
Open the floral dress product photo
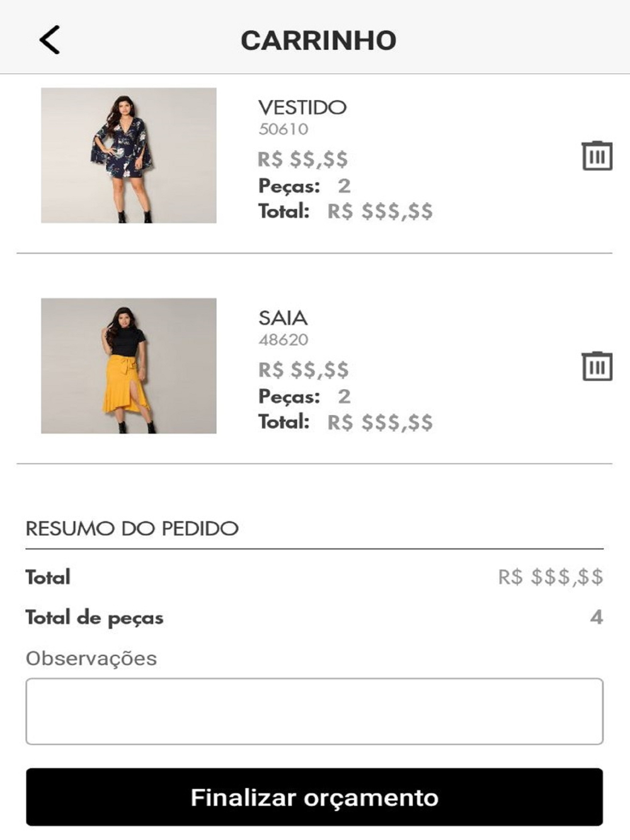tap(129, 156)
